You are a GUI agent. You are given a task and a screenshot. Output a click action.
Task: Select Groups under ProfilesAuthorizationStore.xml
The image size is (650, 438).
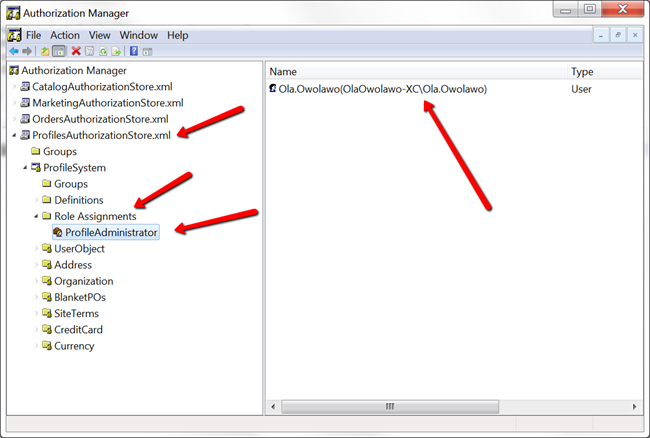[x=60, y=151]
